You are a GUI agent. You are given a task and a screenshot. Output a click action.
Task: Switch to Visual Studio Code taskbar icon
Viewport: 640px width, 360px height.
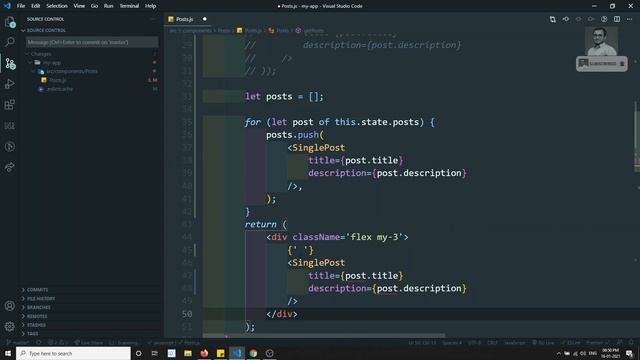tap(237, 353)
